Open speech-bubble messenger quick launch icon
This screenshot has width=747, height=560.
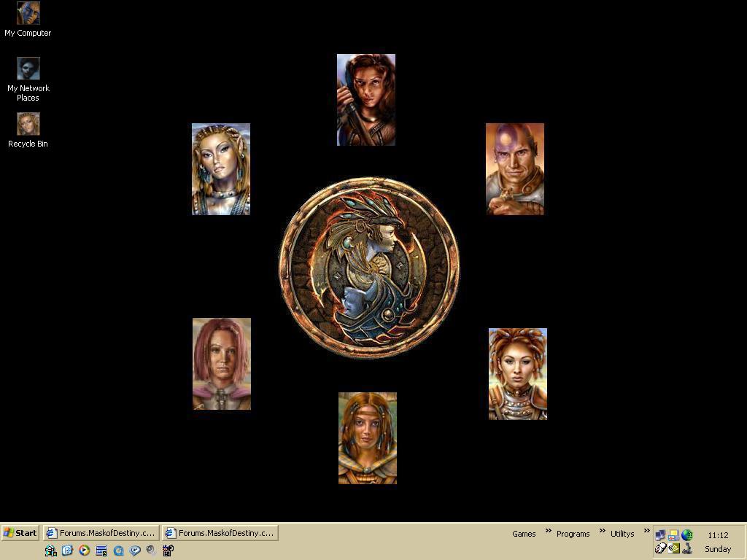[x=135, y=551]
